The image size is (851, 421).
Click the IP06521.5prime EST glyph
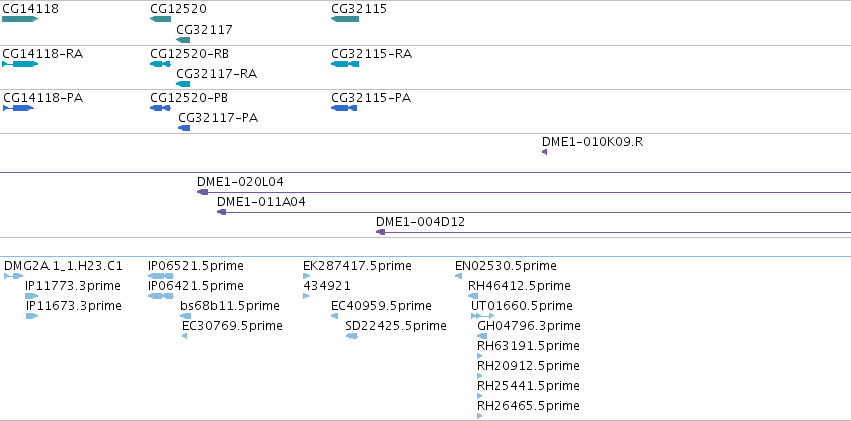tap(161, 276)
